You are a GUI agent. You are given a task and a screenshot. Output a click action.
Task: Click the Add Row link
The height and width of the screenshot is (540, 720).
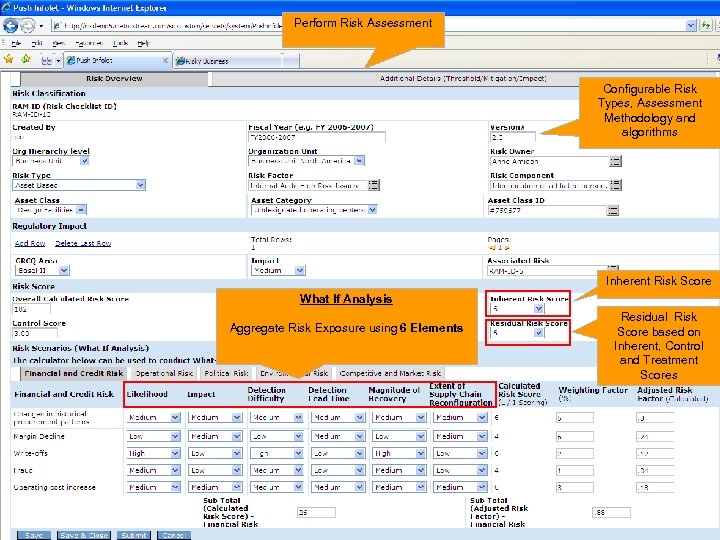[x=30, y=243]
